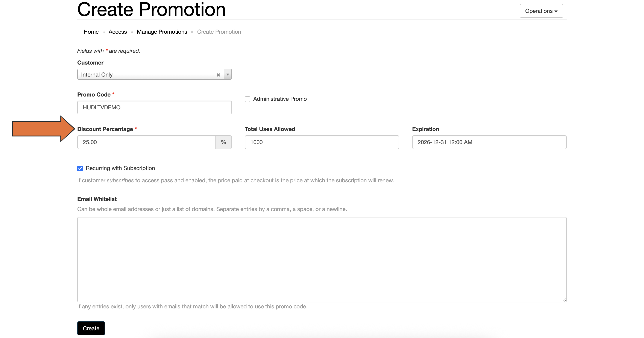Open Manage Promotions breadcrumb

click(x=162, y=32)
